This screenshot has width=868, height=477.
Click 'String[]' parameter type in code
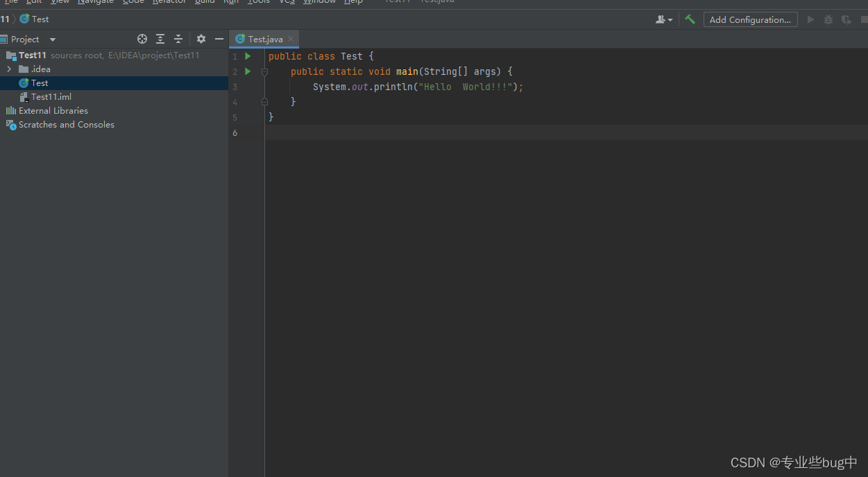[x=446, y=72]
